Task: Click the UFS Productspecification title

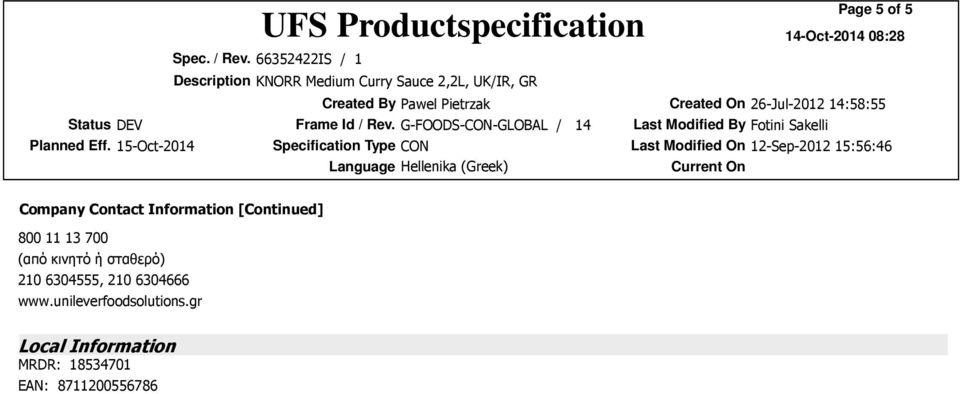Action: pos(452,26)
